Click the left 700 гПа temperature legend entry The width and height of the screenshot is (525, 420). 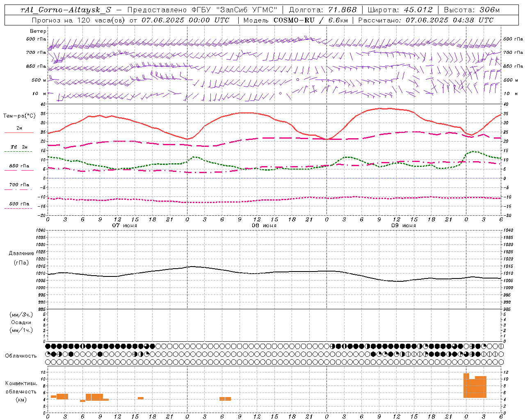[19, 185]
